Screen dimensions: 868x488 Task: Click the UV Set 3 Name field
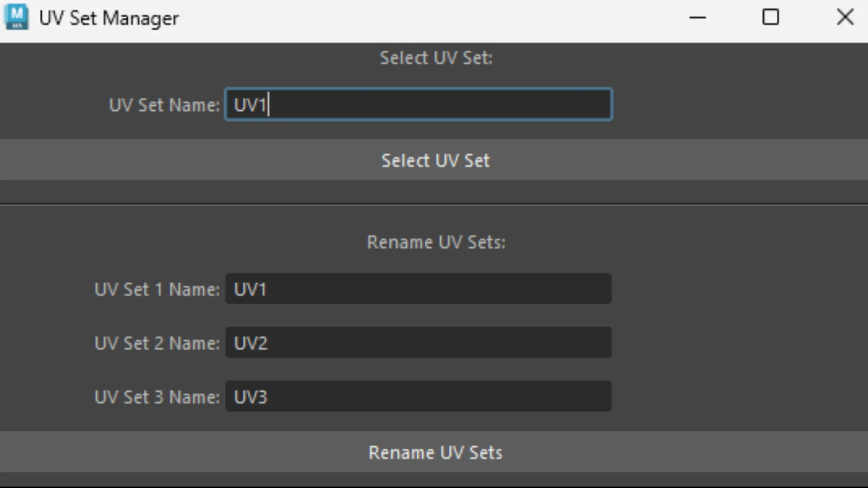(419, 396)
